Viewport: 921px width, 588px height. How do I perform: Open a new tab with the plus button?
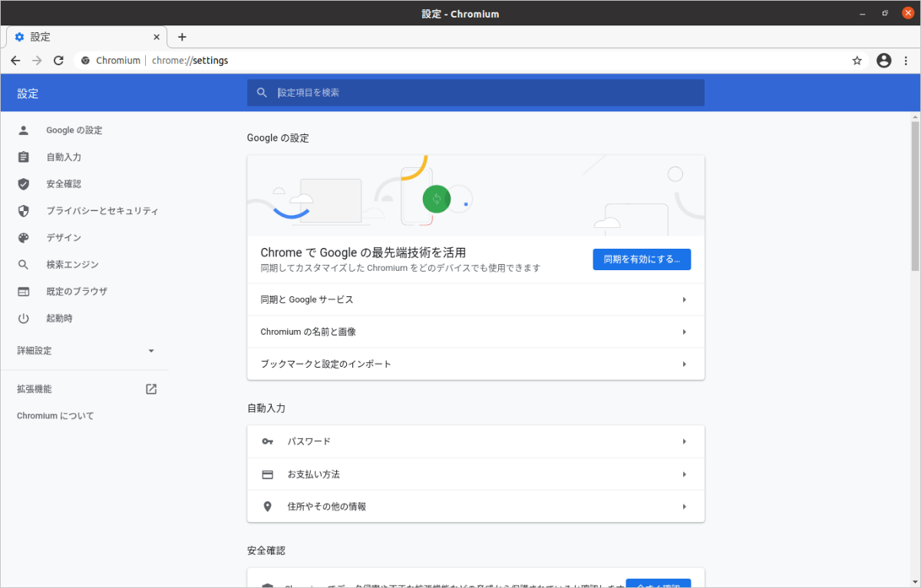point(182,37)
